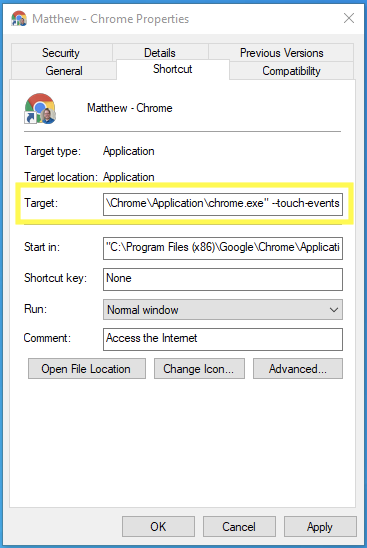Click the Target location label

point(61,177)
